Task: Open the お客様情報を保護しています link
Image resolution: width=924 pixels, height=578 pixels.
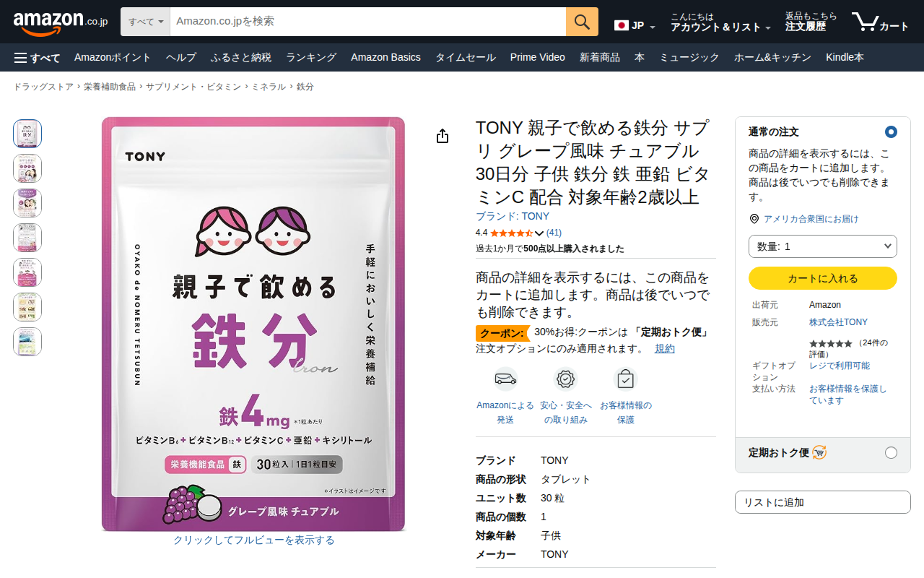Action: coord(848,394)
